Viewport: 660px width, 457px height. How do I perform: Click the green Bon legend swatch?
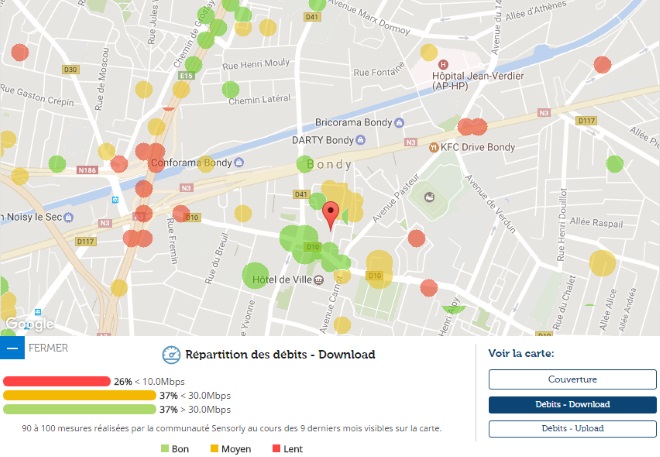[x=166, y=449]
